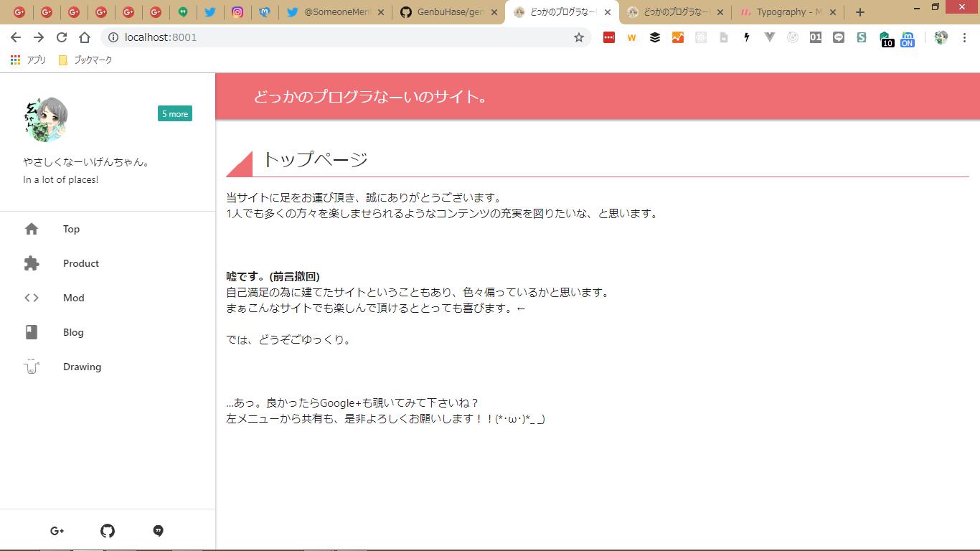Close the @SomeoneMent Twitter tab
The height and width of the screenshot is (551, 980).
(381, 12)
